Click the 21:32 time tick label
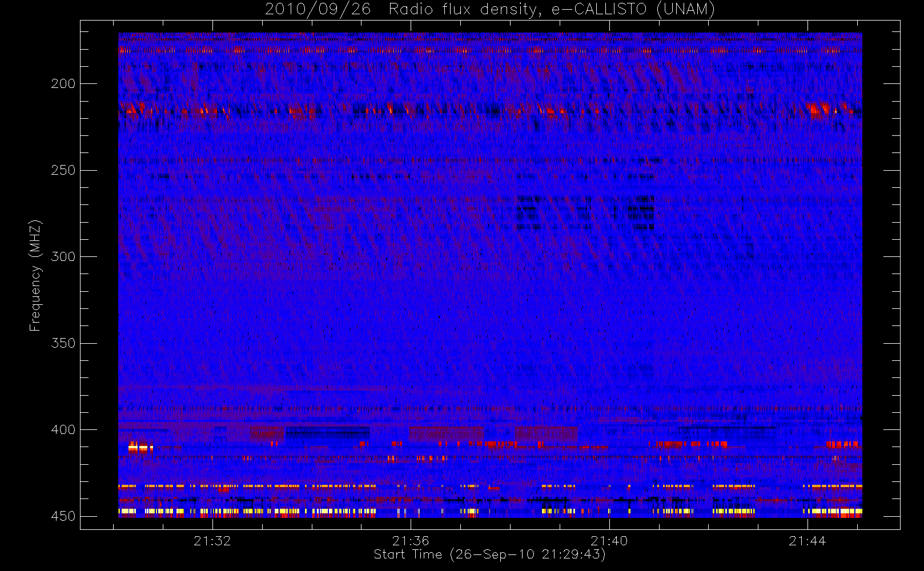Screen dimensions: 924x571 point(212,541)
